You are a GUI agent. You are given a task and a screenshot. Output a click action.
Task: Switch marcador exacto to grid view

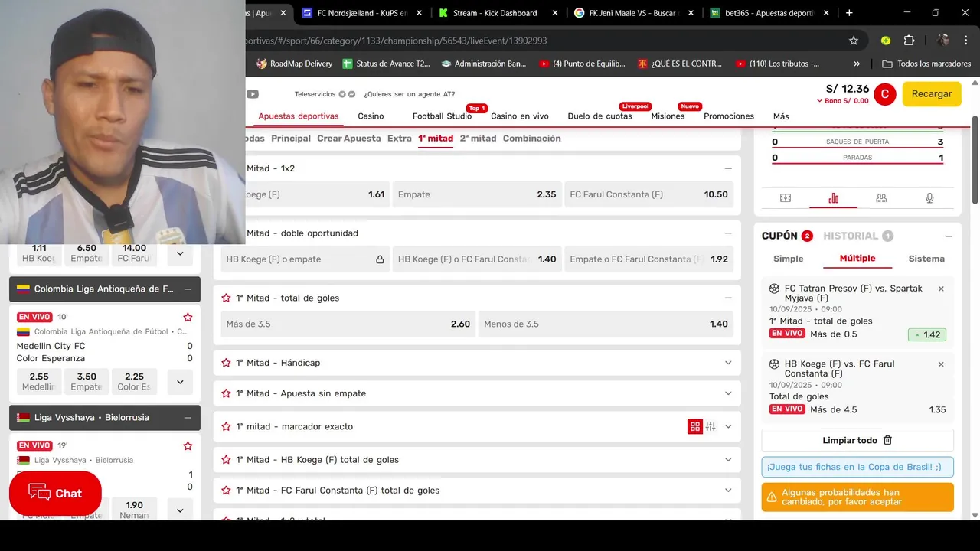coord(695,427)
